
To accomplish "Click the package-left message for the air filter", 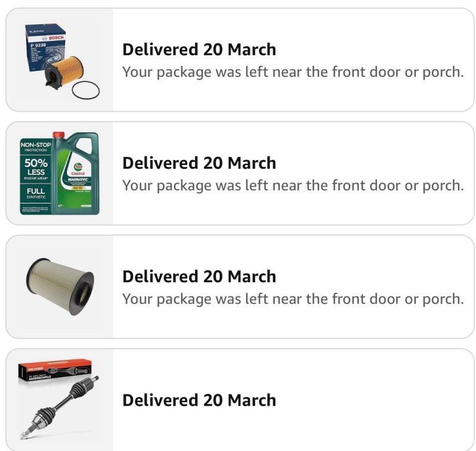I will coord(293,298).
